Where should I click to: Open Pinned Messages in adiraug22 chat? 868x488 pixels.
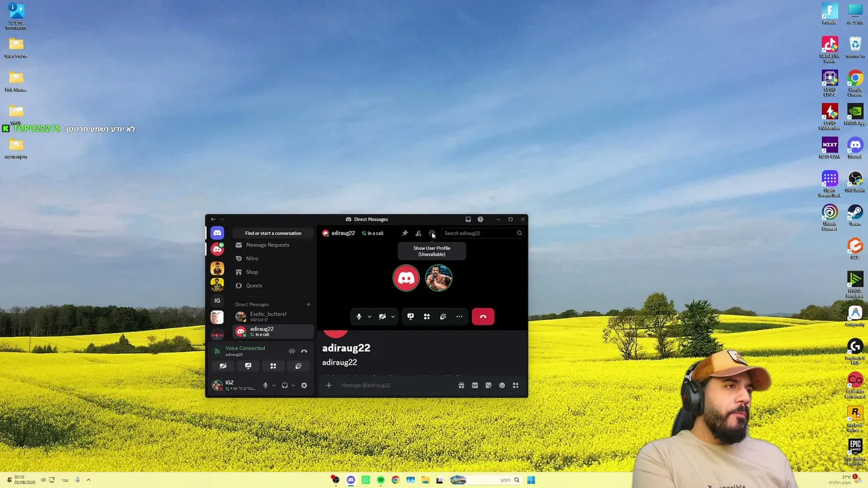tap(405, 233)
